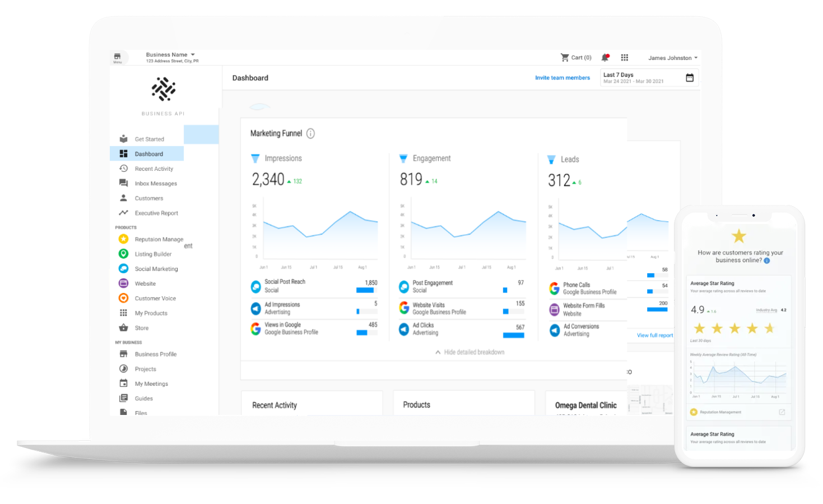Open the shopping Cart
The image size is (823, 504).
[x=576, y=57]
